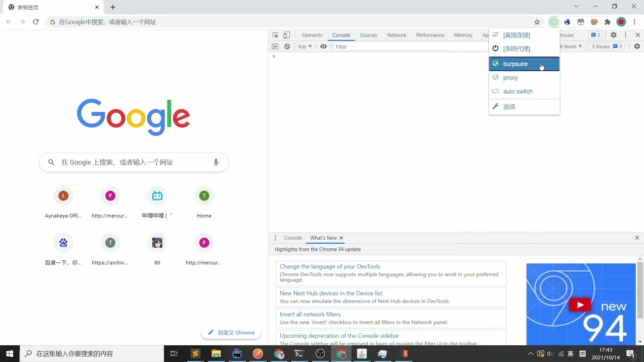The height and width of the screenshot is (362, 644).
Task: Open the https://archiv... shortcut tile
Action: click(110, 249)
